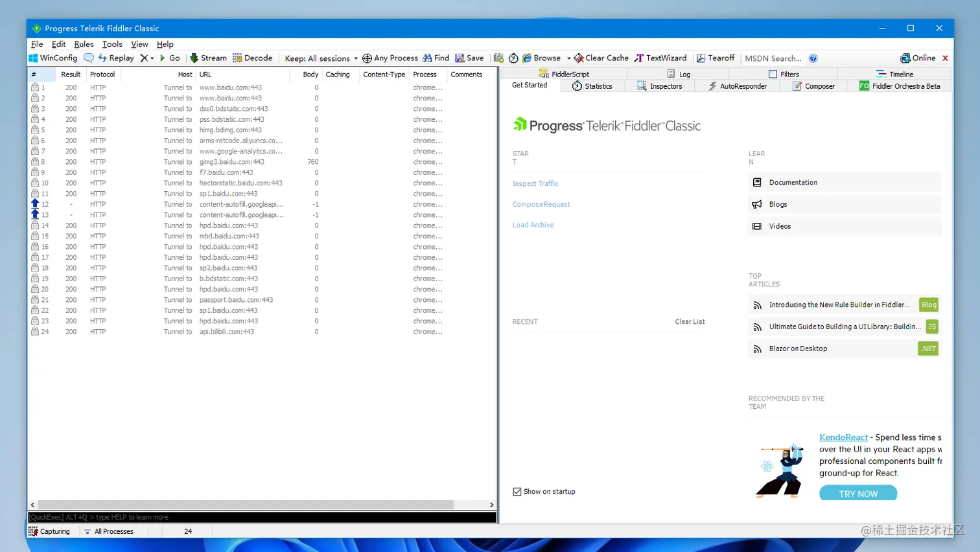Viewport: 980px width, 552px height.
Task: Open the Help menu
Action: click(165, 44)
